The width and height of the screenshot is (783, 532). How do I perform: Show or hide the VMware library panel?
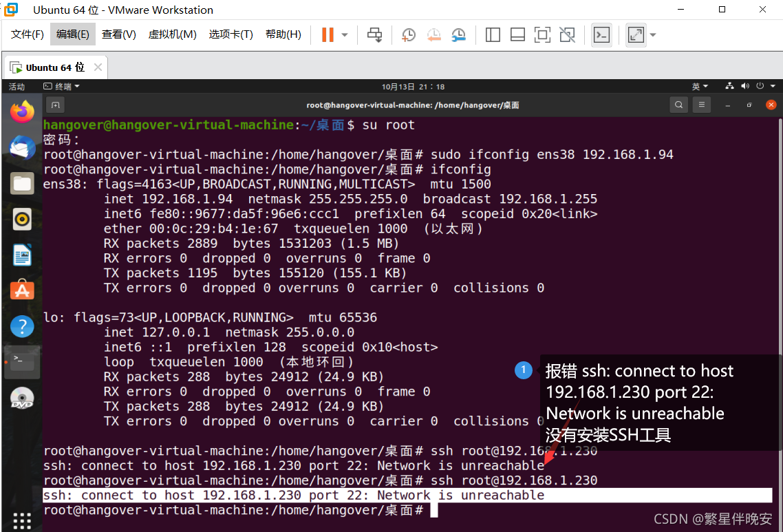[493, 35]
